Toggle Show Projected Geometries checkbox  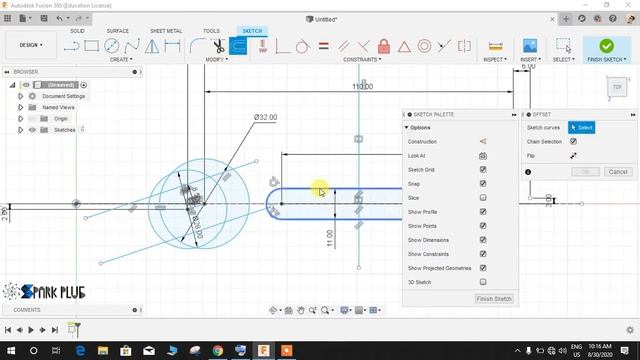(483, 268)
